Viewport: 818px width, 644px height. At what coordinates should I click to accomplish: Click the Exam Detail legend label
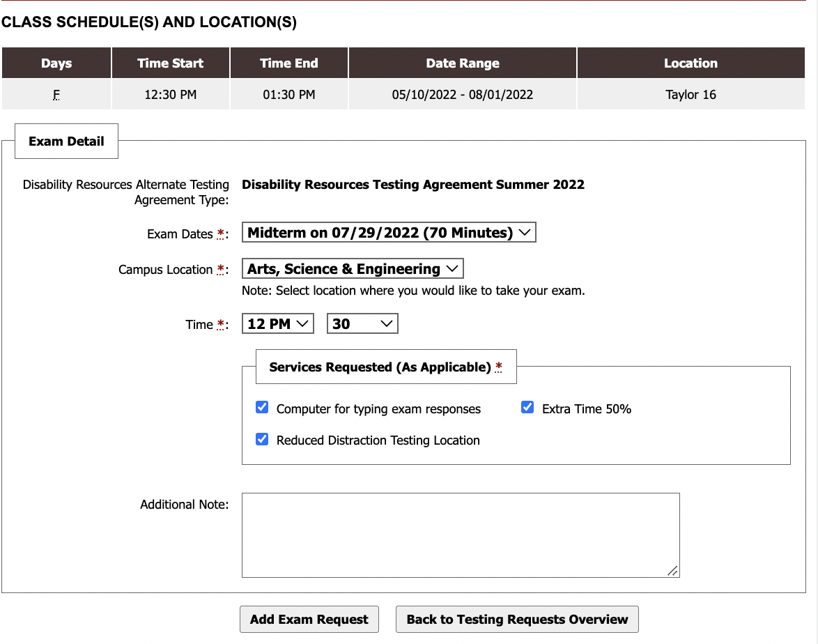coord(66,141)
